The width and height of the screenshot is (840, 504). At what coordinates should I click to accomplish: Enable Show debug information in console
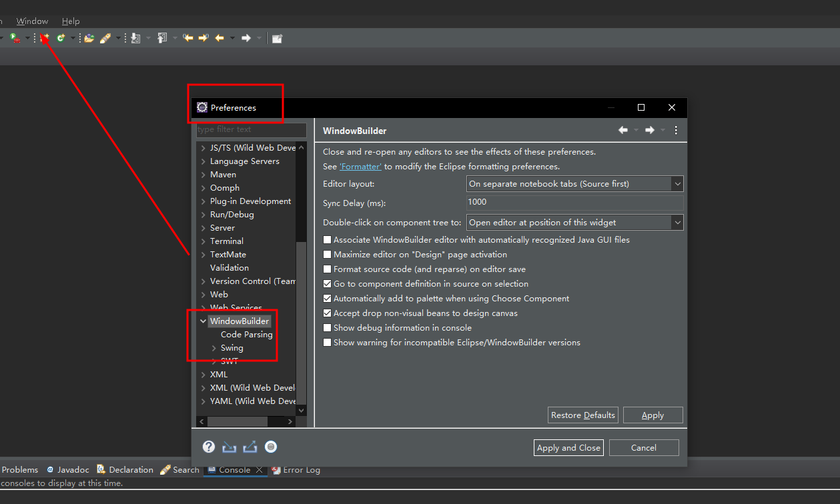point(327,327)
